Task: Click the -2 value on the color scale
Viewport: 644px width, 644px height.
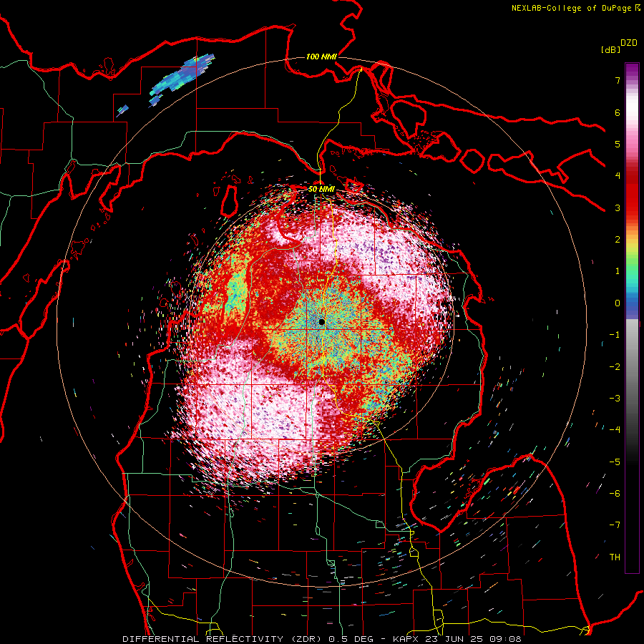Action: tap(615, 367)
